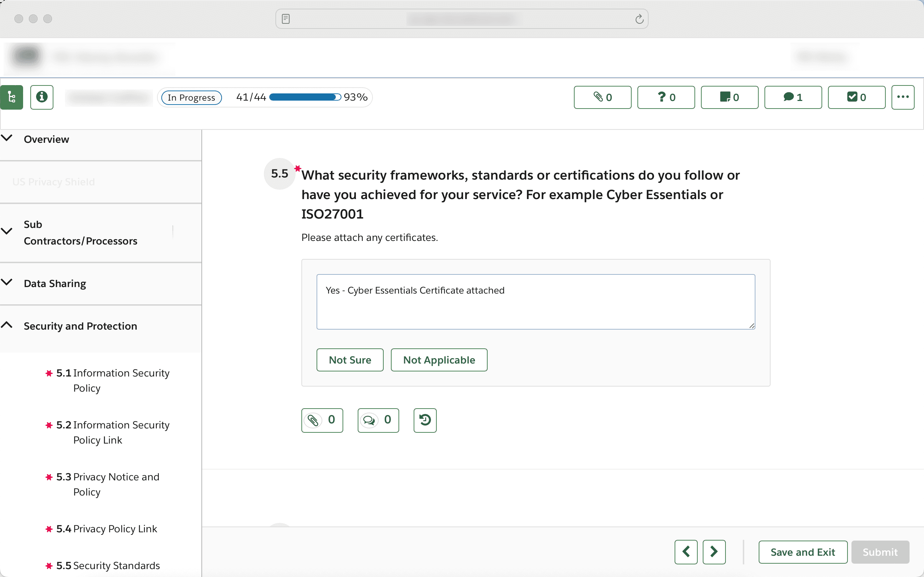View answer history for question 5.5
This screenshot has height=577, width=924.
point(424,420)
